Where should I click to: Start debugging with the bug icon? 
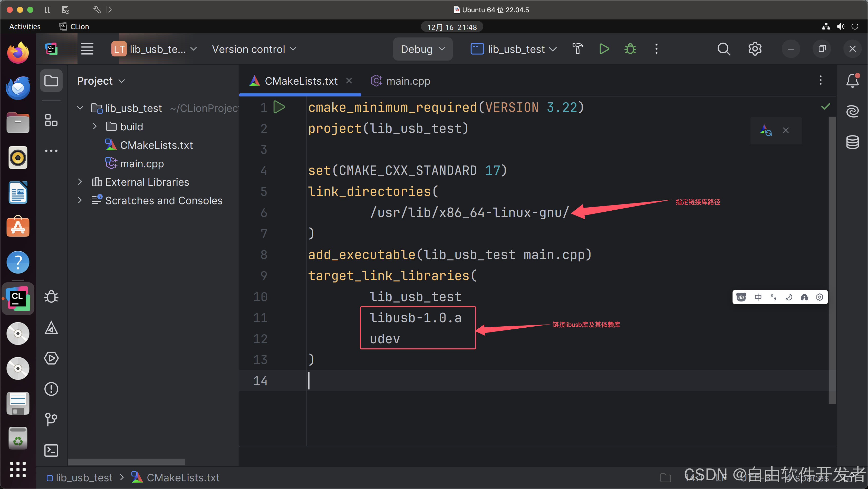(x=630, y=49)
